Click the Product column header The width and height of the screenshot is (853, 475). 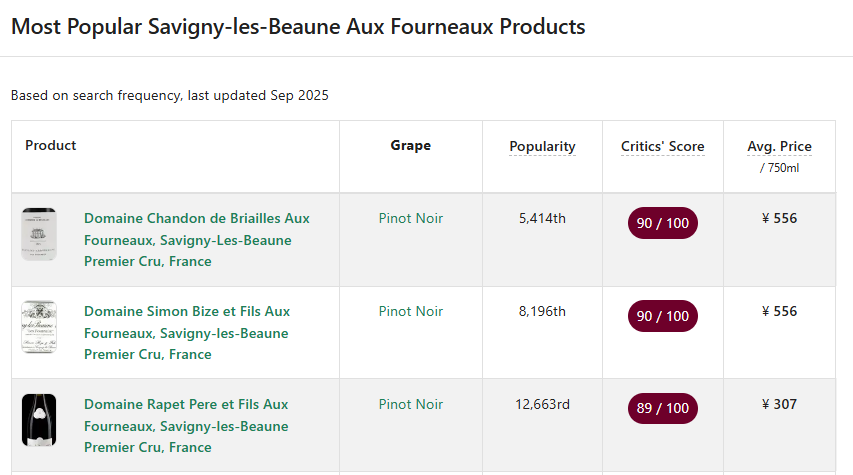[51, 146]
